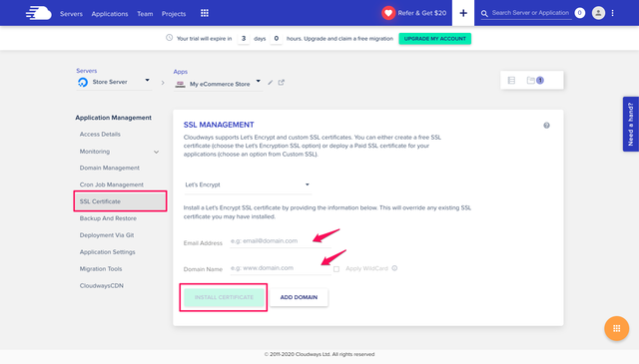
Task: Select Application Settings in sidebar
Action: tap(107, 252)
